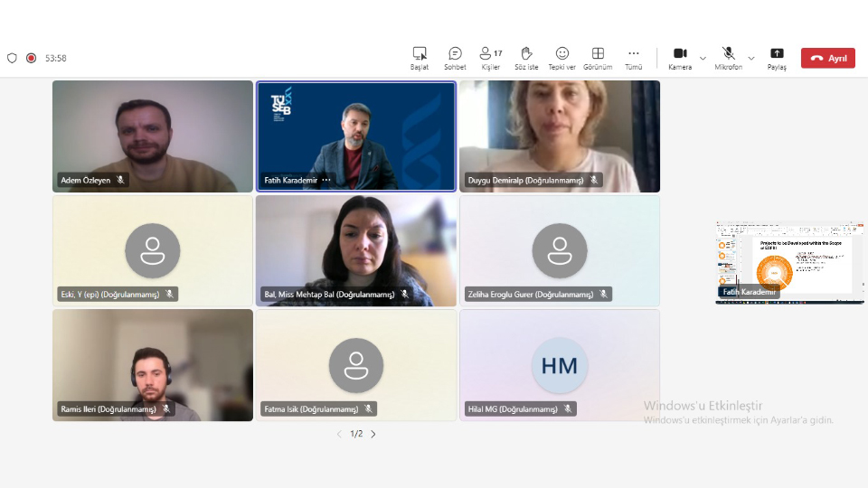Open Fatih Karademir's three-dot options
The image size is (868, 488).
(x=326, y=180)
